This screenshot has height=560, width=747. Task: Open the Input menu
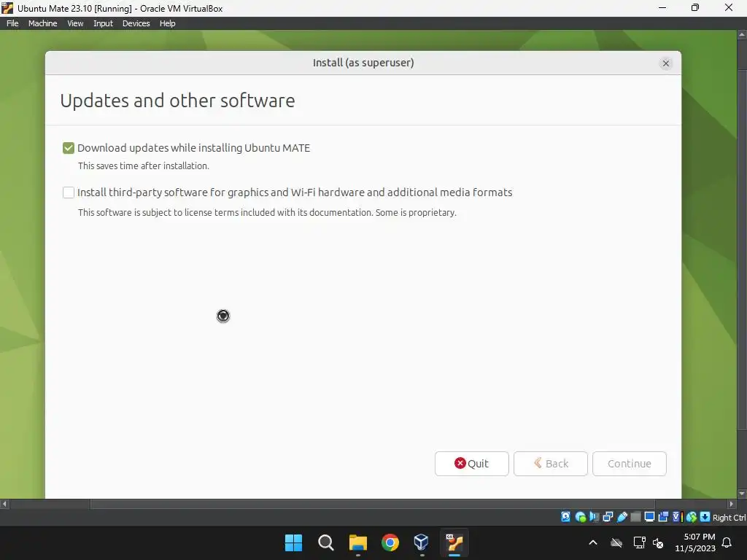[x=103, y=23]
